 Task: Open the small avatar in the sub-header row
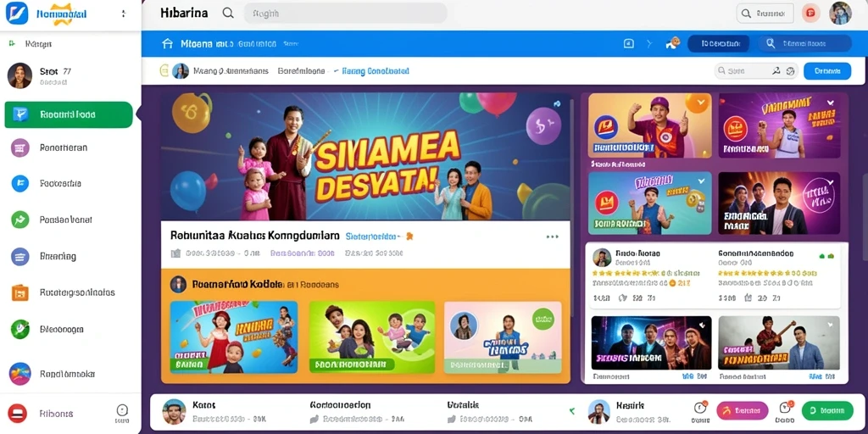181,71
